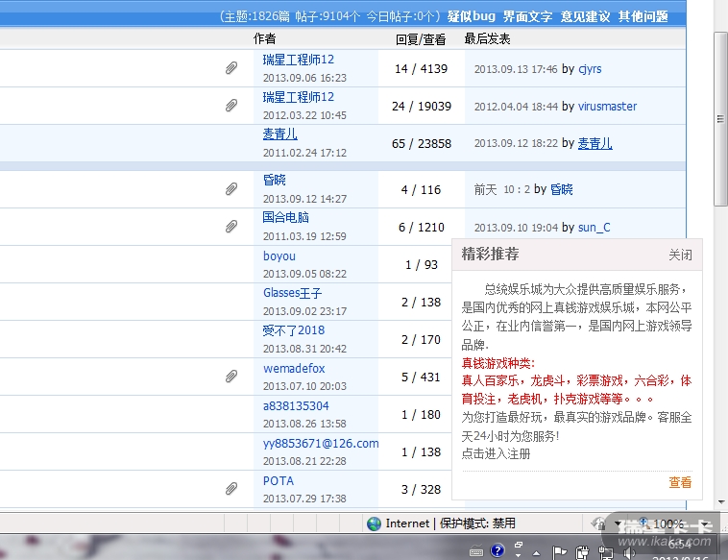Click the paperclip icon in the POTA row

coord(231,489)
